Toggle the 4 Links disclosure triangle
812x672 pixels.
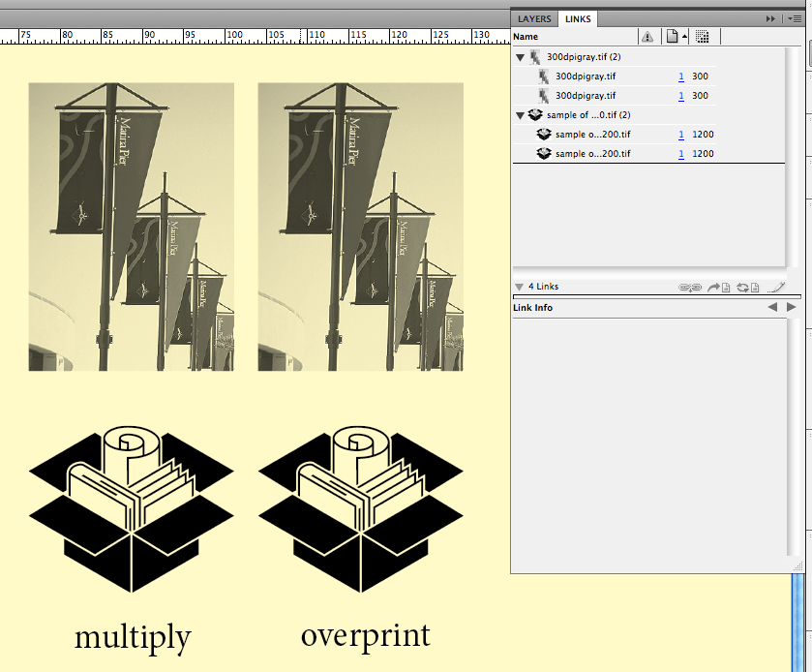pos(519,287)
